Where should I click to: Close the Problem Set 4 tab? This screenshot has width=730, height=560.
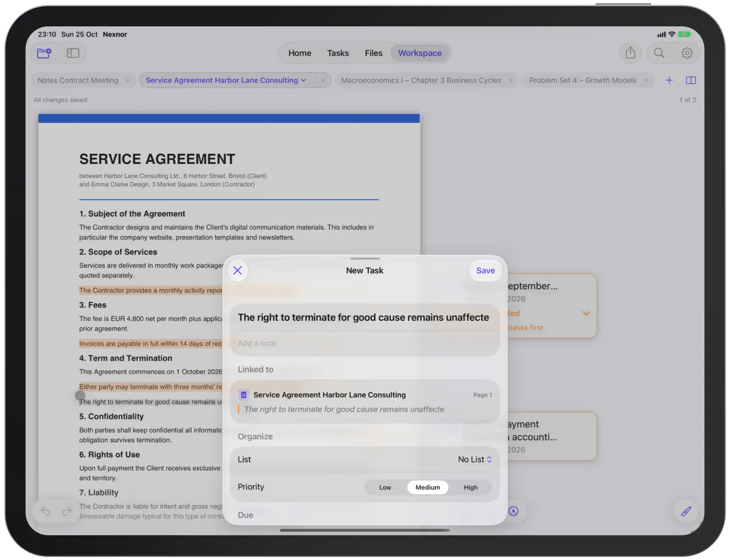(x=646, y=80)
